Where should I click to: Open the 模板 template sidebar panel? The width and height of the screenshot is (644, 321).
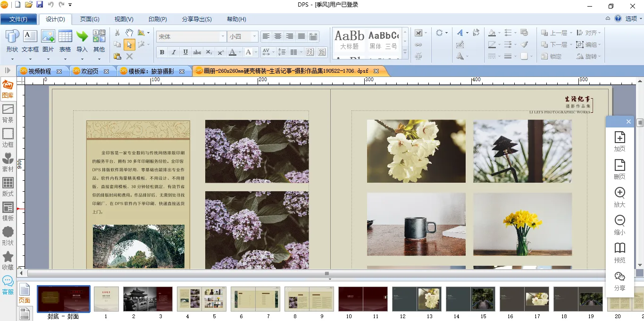(8, 211)
